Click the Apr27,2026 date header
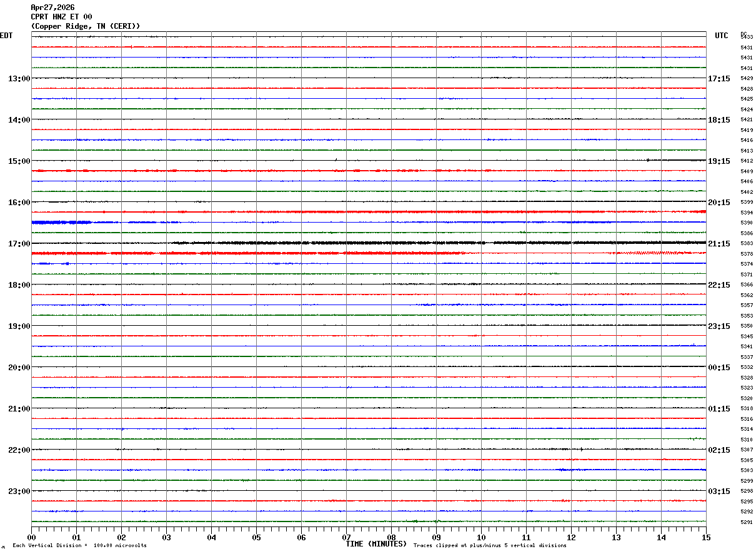The image size is (756, 554). click(52, 8)
